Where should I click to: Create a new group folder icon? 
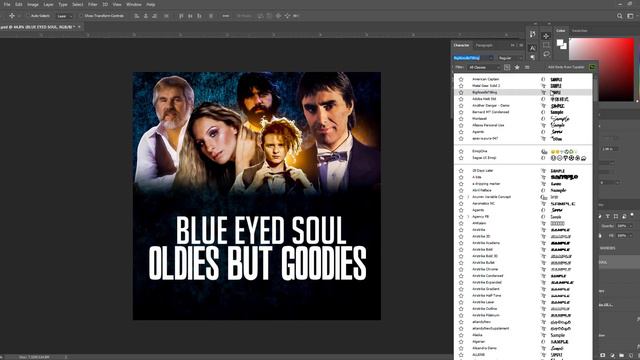(622, 356)
